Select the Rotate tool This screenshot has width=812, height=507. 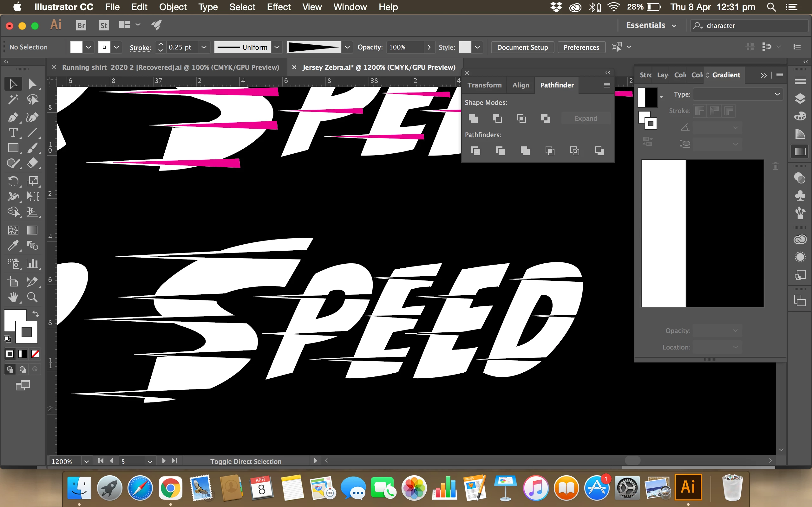tap(13, 181)
